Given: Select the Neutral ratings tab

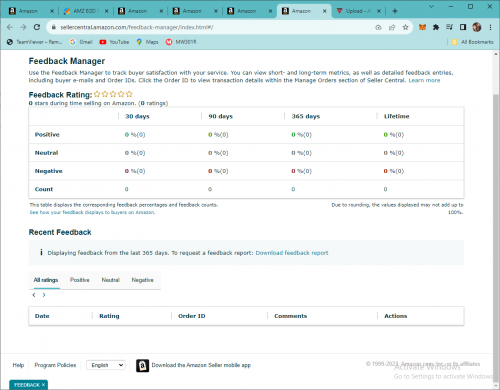Looking at the screenshot, I should coord(110,280).
